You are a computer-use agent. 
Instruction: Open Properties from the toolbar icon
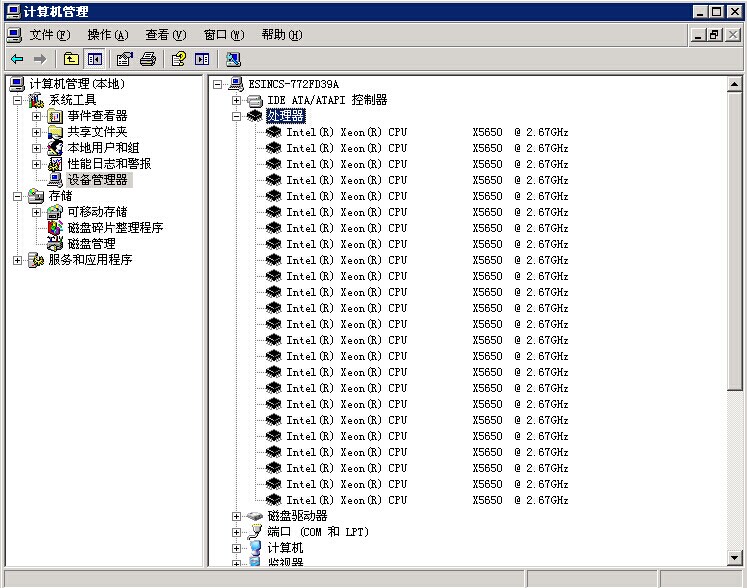(x=124, y=59)
